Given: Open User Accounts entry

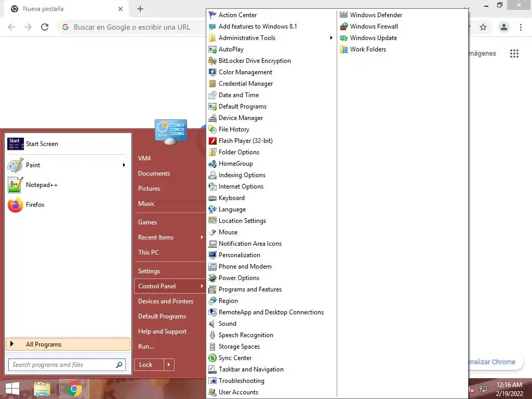Looking at the screenshot, I should pyautogui.click(x=238, y=392).
